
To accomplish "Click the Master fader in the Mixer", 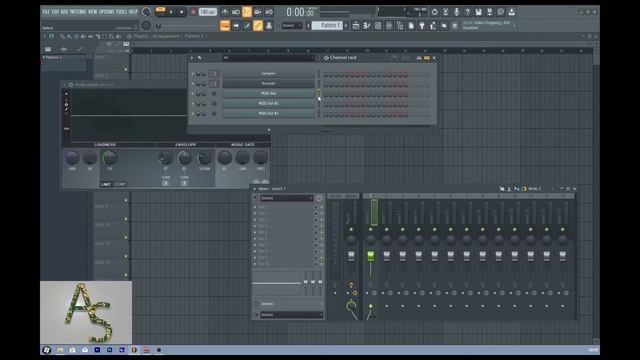I will pyautogui.click(x=351, y=256).
